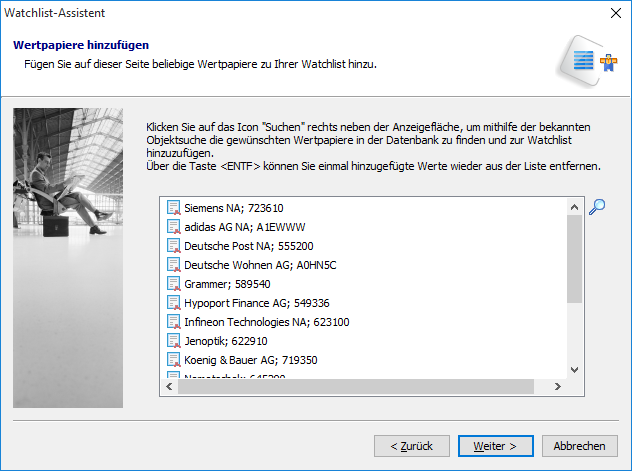Click the icon beside Deutsche Wohnen AG
632x471 pixels.
(174, 265)
